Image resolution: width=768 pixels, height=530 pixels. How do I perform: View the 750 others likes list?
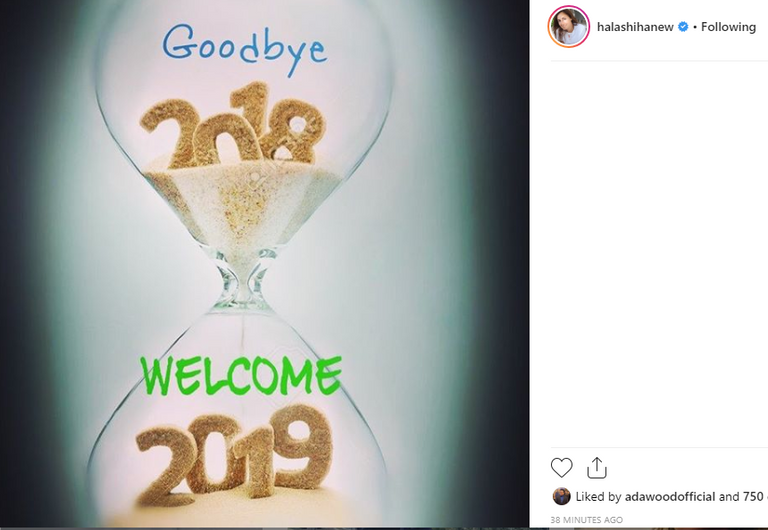(x=755, y=497)
